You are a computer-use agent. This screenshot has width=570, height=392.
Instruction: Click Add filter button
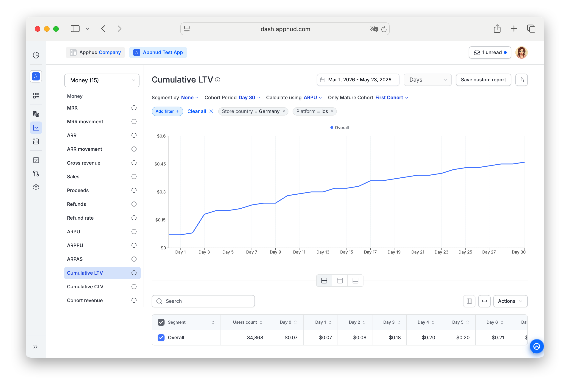[x=167, y=111]
